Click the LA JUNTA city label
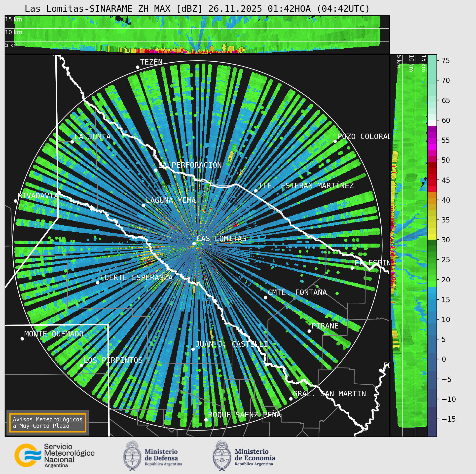The height and width of the screenshot is (474, 476). (x=92, y=137)
